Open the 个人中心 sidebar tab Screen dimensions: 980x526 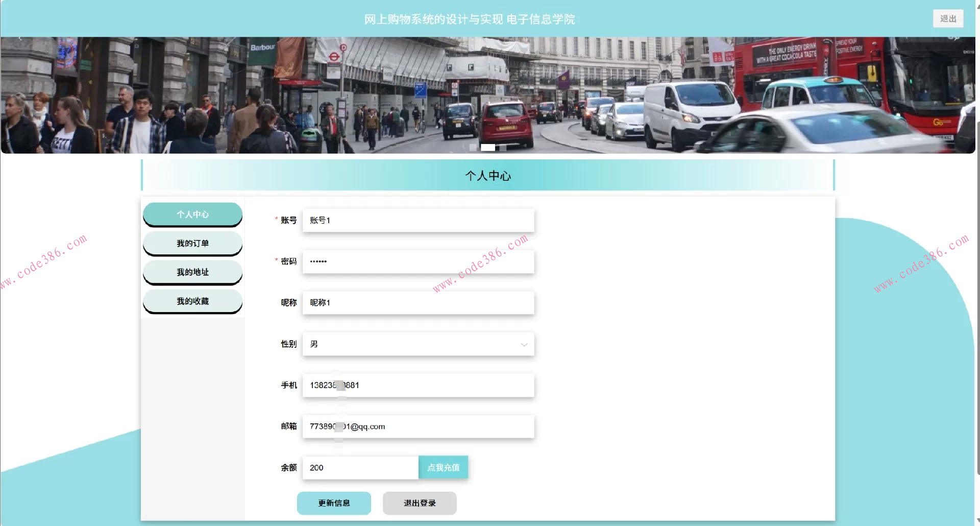click(192, 214)
